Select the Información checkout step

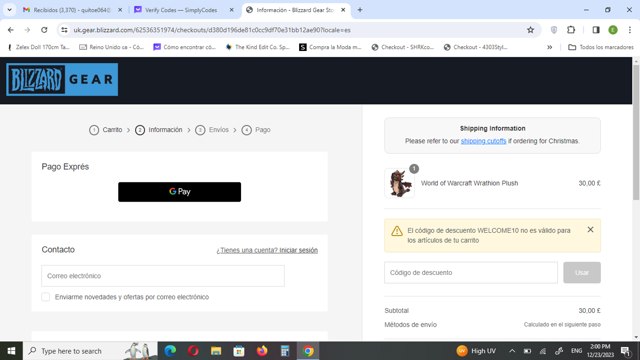(x=159, y=130)
